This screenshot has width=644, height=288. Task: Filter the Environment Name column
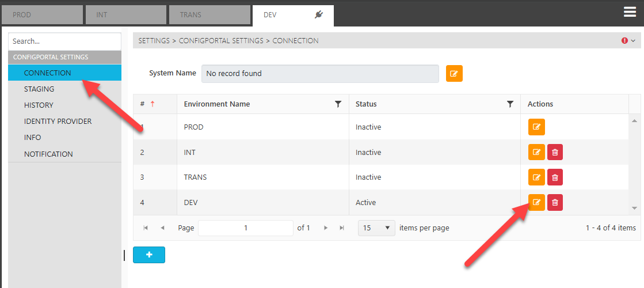pyautogui.click(x=338, y=104)
